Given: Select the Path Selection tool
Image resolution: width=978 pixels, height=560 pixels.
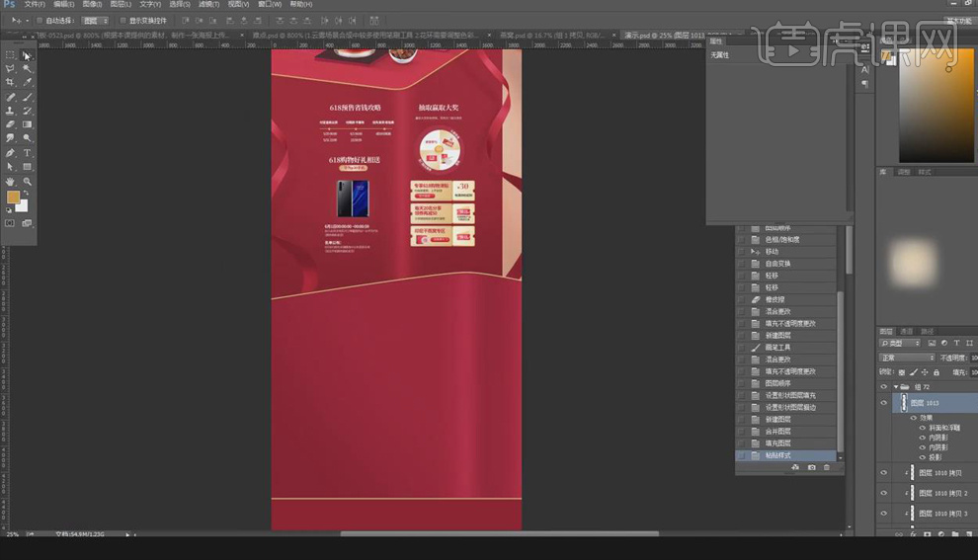Looking at the screenshot, I should pyautogui.click(x=10, y=167).
